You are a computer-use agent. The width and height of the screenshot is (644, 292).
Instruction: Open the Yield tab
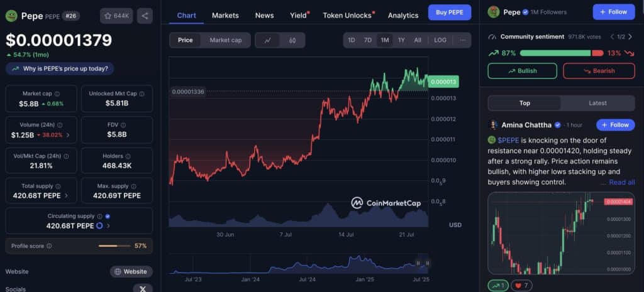point(299,16)
